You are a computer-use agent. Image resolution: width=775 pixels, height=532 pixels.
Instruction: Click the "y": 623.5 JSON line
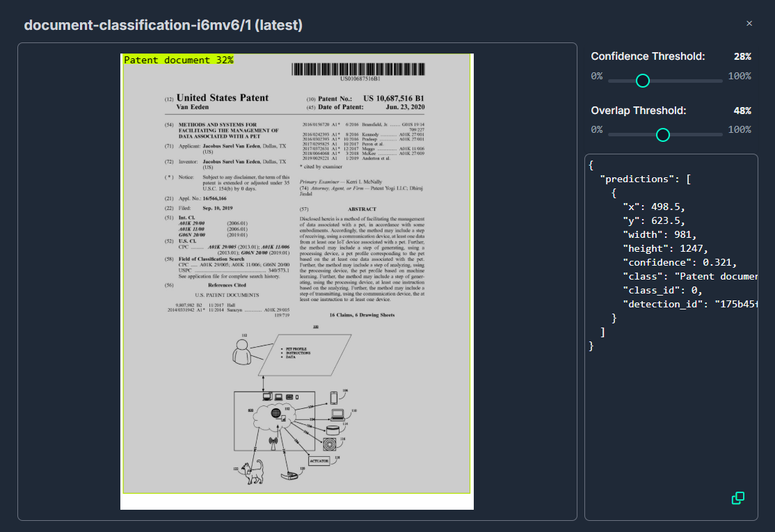click(653, 220)
